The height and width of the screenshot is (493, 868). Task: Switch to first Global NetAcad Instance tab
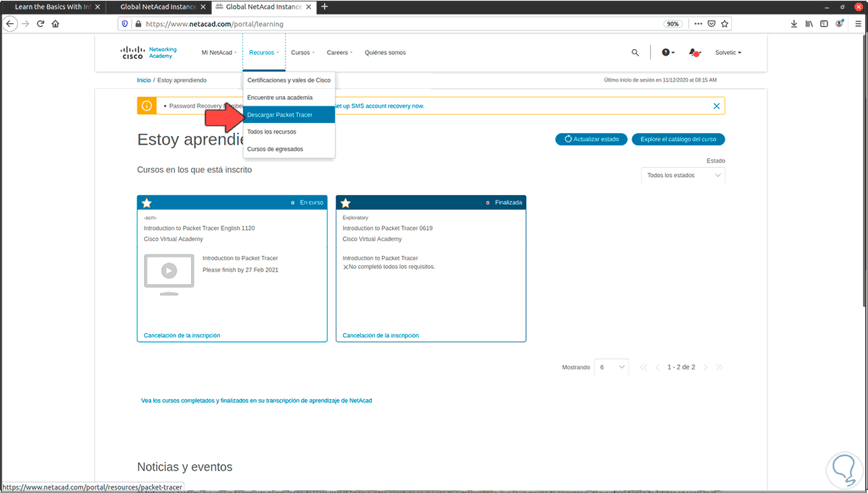point(158,7)
